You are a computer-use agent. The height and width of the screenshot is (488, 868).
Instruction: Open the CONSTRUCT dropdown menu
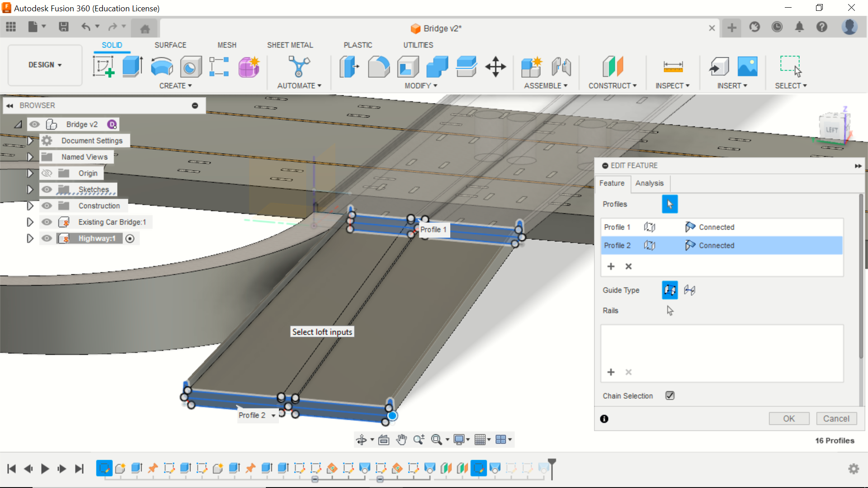(x=612, y=85)
